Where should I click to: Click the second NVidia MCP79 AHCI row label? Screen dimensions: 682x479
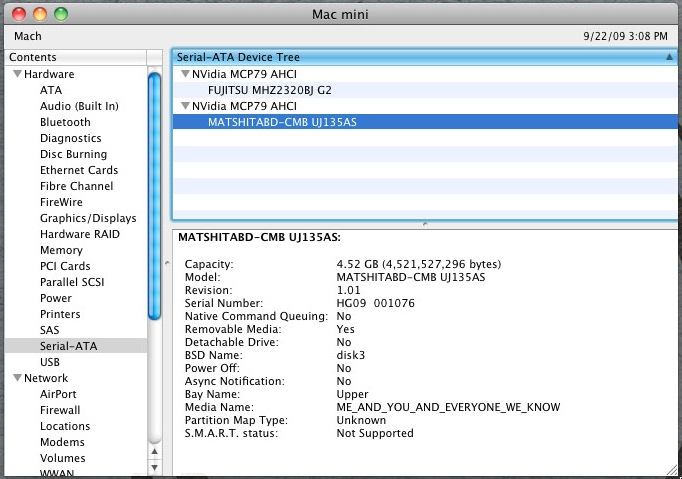click(x=244, y=106)
